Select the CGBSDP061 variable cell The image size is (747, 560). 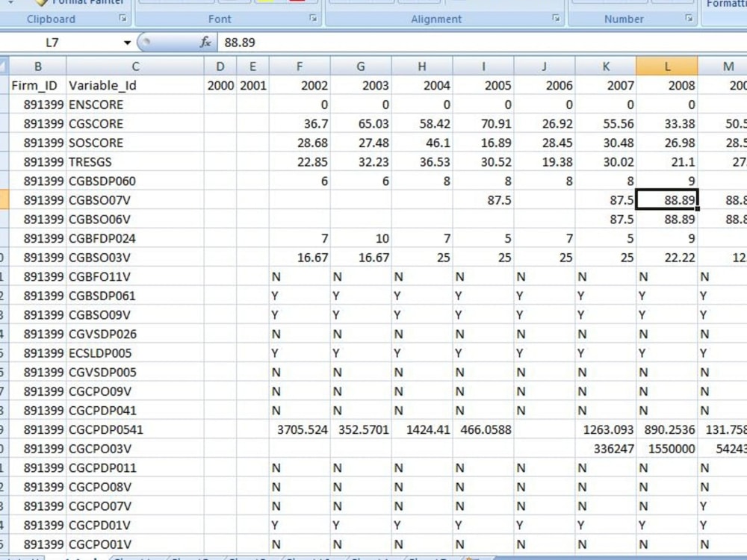coord(135,295)
